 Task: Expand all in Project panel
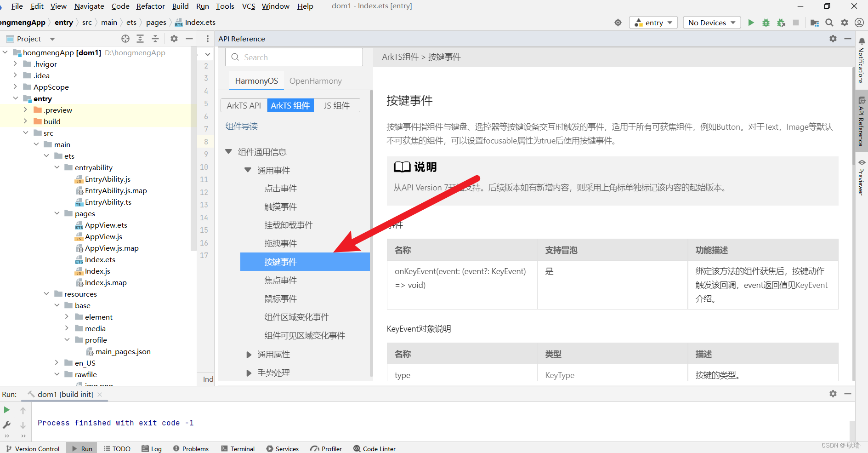coord(140,39)
